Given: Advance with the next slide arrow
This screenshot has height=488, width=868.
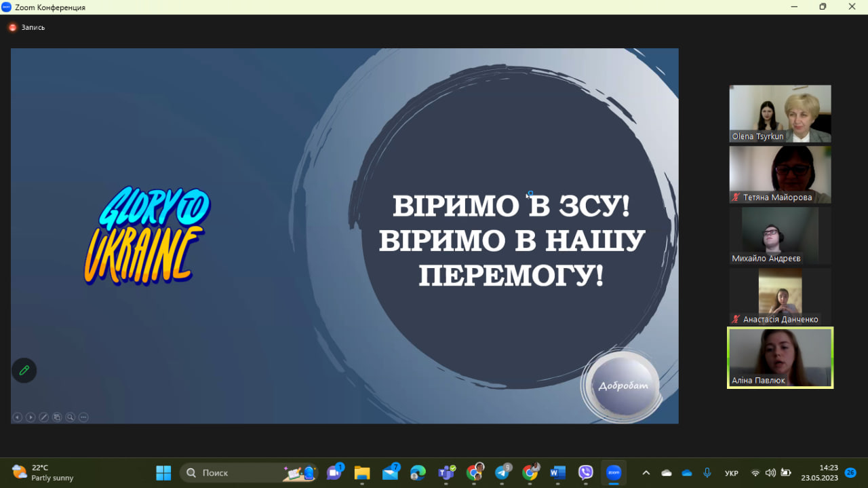Looking at the screenshot, I should tap(31, 417).
